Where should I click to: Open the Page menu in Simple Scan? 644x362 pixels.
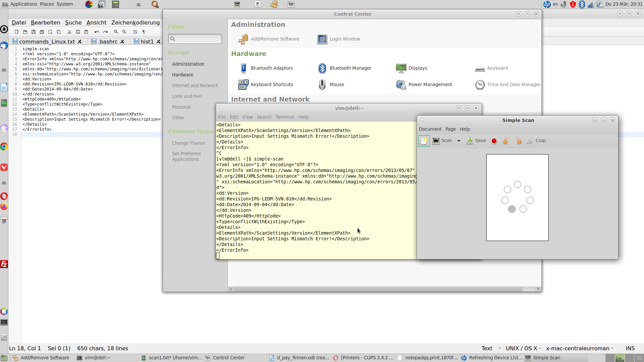tap(450, 129)
